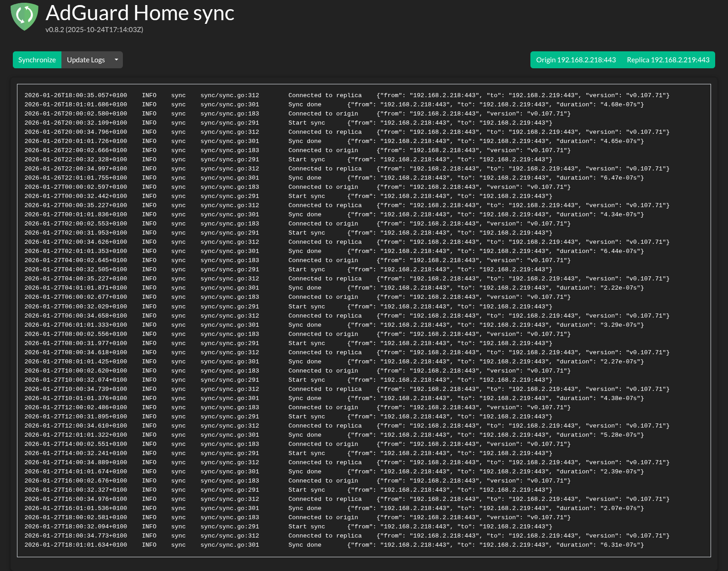Click timestamp 2026-01-27T18:01:01.634+0100
This screenshot has height=571, width=728.
(76, 545)
